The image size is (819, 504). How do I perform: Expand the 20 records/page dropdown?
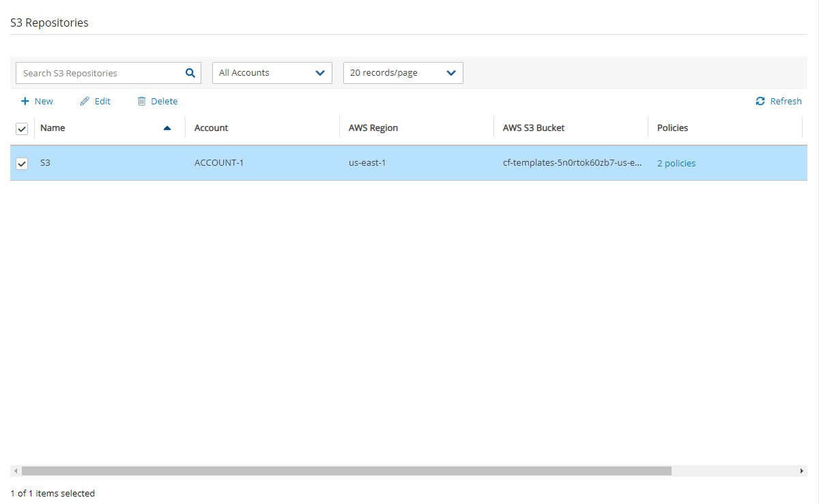click(403, 73)
